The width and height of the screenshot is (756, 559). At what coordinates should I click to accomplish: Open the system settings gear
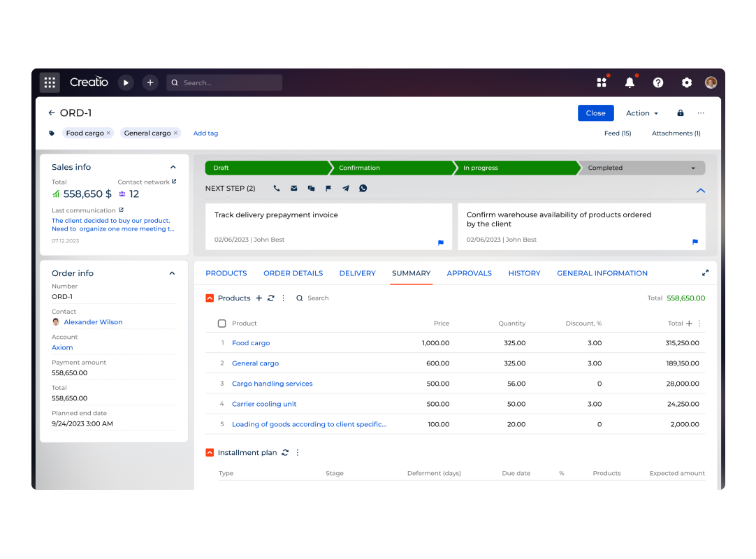click(x=686, y=82)
